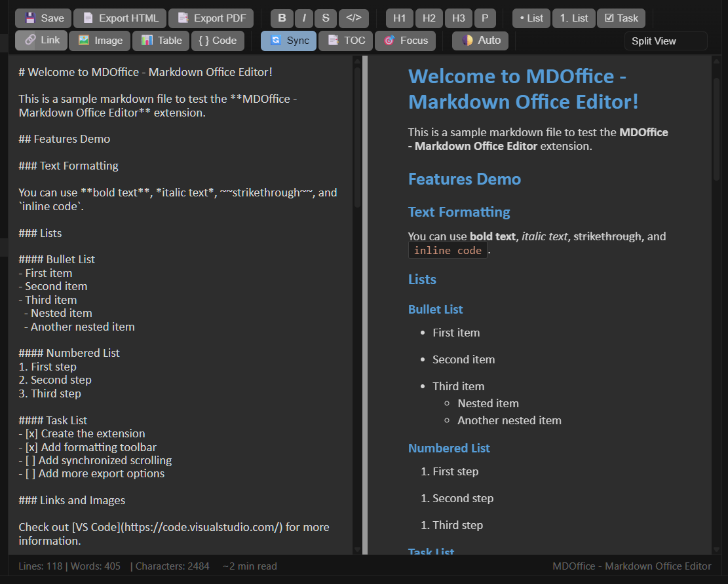Click the 'Features Demo' preview heading
The image size is (728, 584).
465,179
